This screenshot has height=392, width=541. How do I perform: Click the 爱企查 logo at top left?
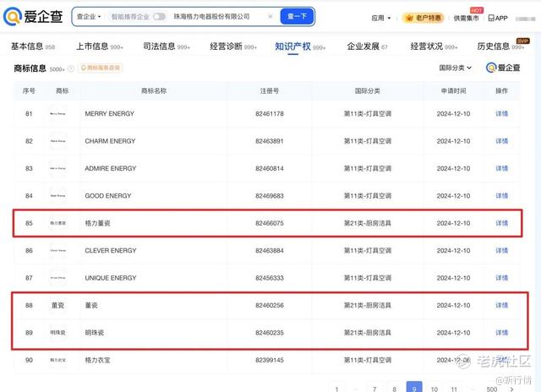click(x=33, y=16)
